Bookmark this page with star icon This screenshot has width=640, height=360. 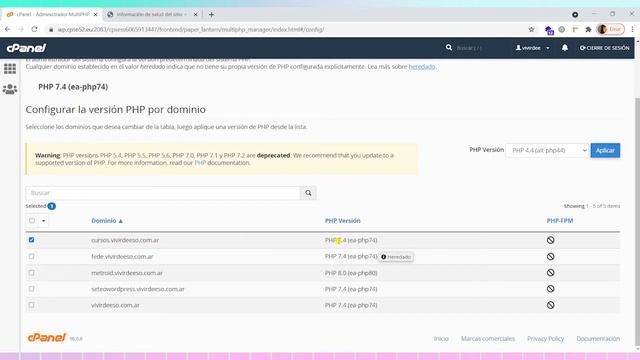click(x=531, y=29)
